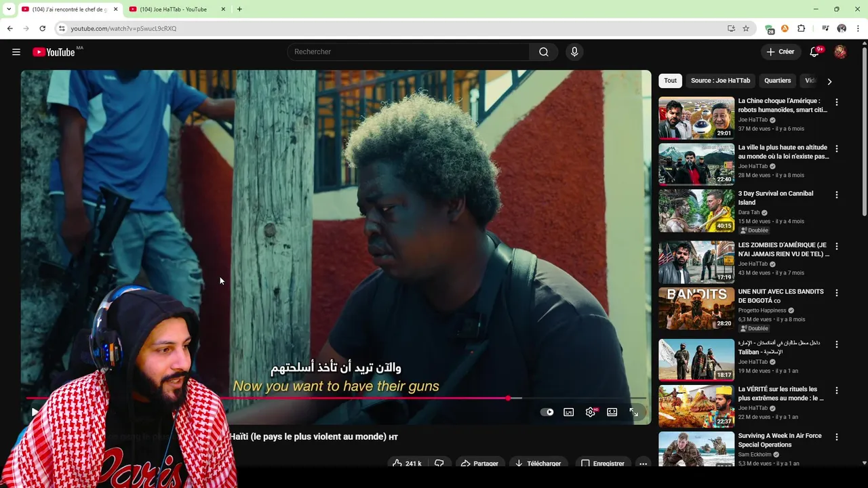
Task: Like the video with 241 k likes
Action: pyautogui.click(x=407, y=464)
